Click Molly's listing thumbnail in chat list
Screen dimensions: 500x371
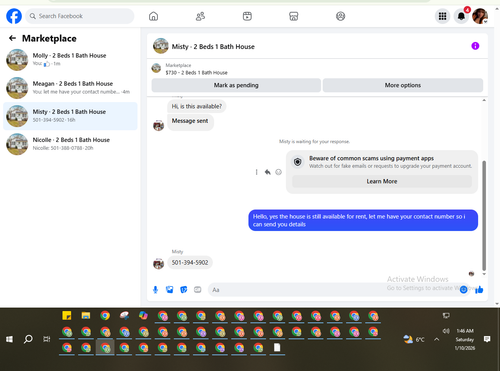click(x=17, y=60)
